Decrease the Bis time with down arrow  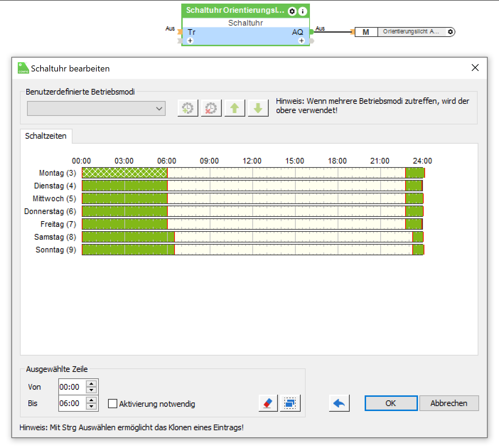coord(91,406)
